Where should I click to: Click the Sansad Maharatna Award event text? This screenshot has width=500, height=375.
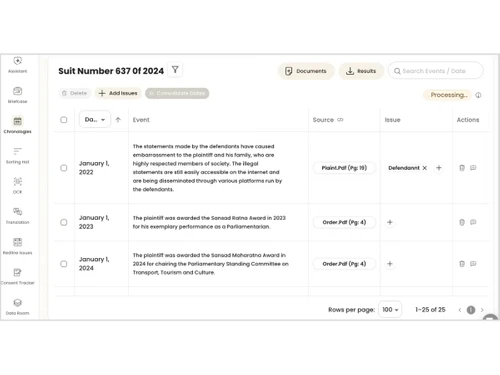tap(211, 264)
